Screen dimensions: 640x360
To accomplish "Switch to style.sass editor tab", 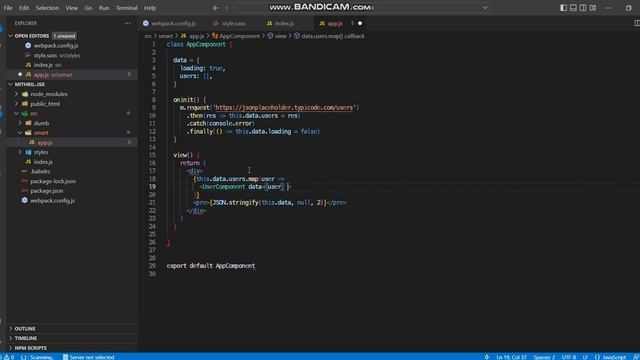I will coord(234,24).
